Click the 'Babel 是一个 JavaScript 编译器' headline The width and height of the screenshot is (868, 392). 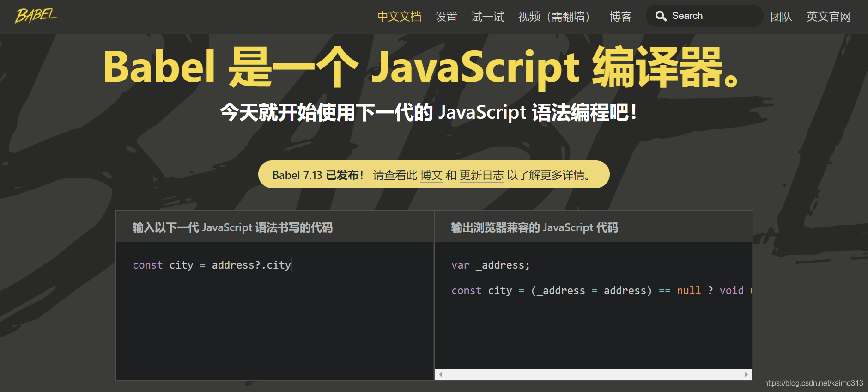pos(422,67)
